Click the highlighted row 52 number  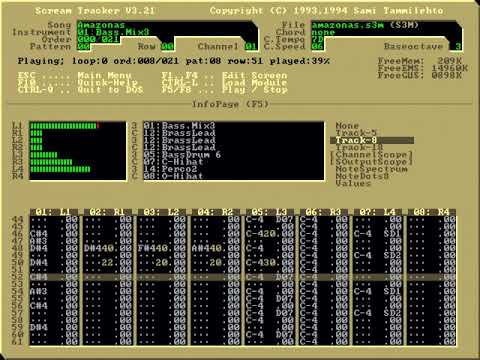pyautogui.click(x=18, y=277)
